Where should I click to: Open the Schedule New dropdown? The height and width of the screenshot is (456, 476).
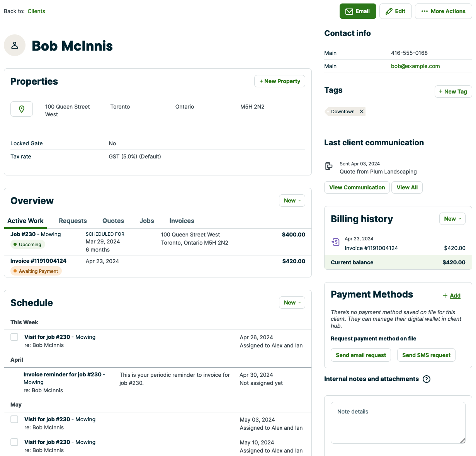(x=292, y=303)
